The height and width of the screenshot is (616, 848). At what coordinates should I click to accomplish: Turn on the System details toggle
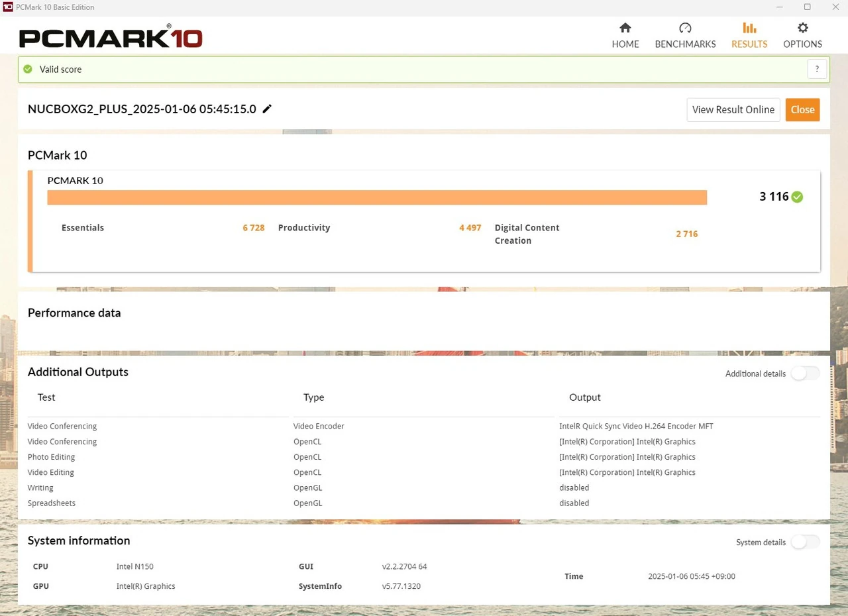tap(805, 542)
